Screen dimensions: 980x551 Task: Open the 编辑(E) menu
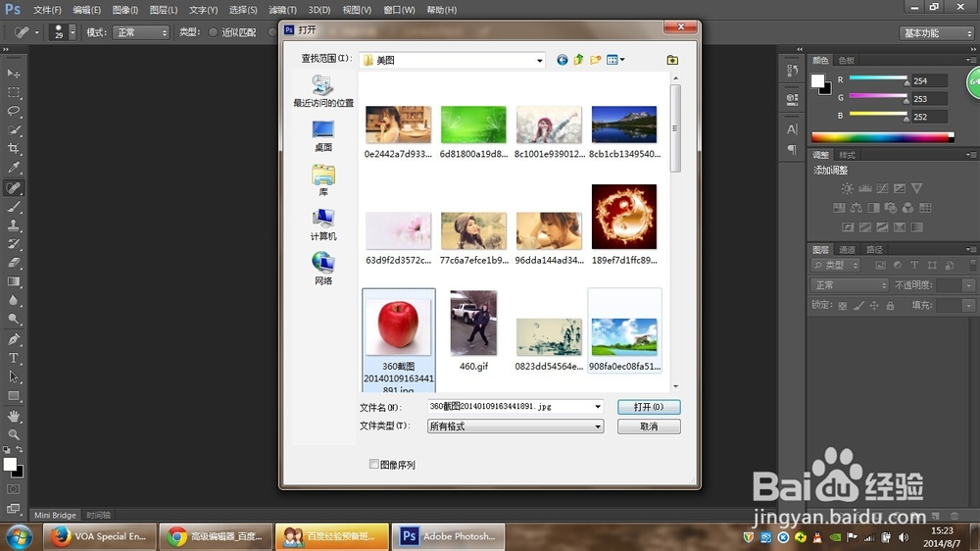pyautogui.click(x=87, y=10)
